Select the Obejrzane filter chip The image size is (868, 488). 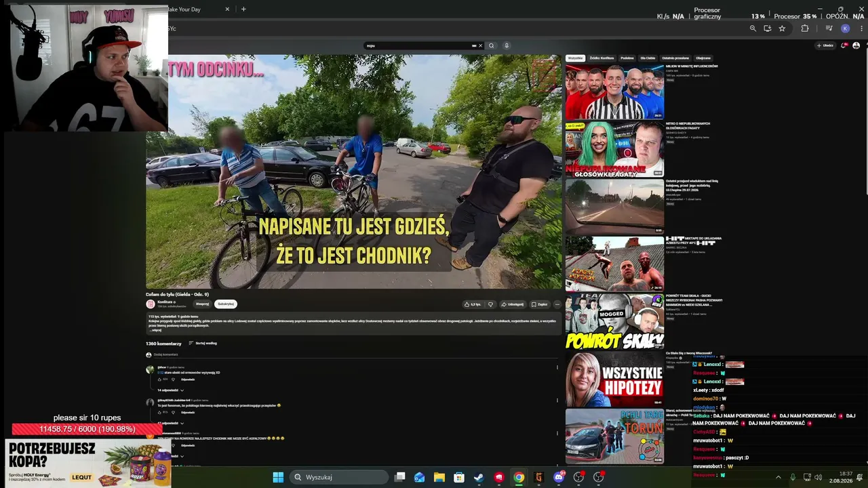pos(703,58)
